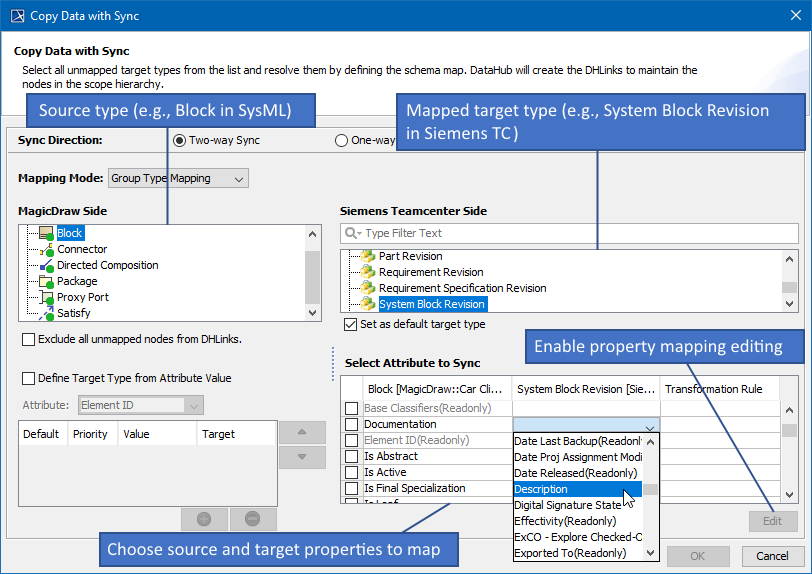The width and height of the screenshot is (812, 574).
Task: Toggle Exclude all unmapped nodes from DHLinks
Action: (x=28, y=339)
